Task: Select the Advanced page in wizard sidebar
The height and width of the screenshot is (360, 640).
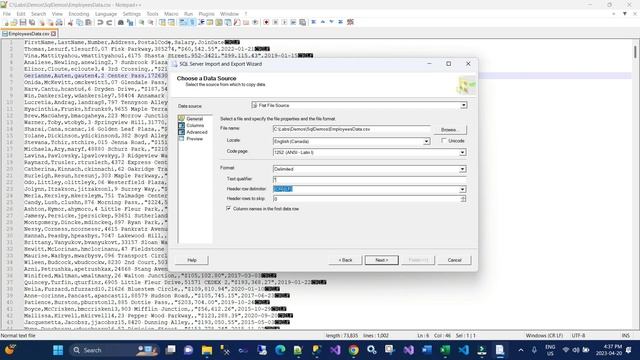Action: tap(197, 132)
